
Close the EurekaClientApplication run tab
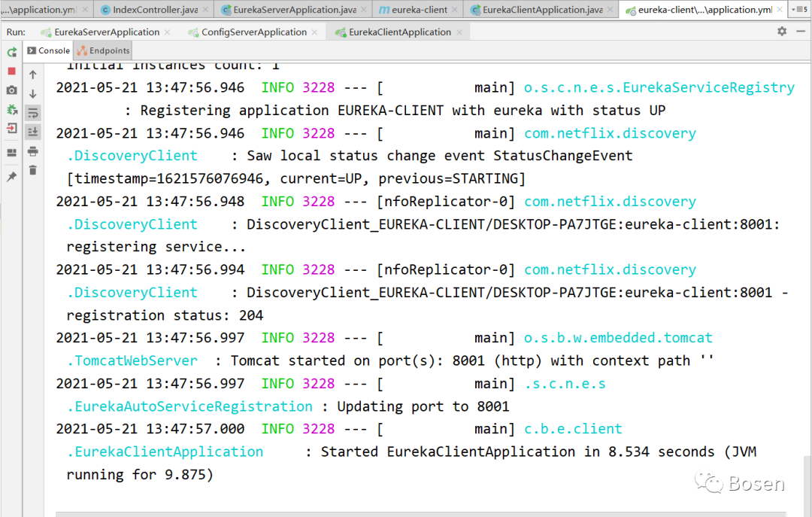(459, 32)
